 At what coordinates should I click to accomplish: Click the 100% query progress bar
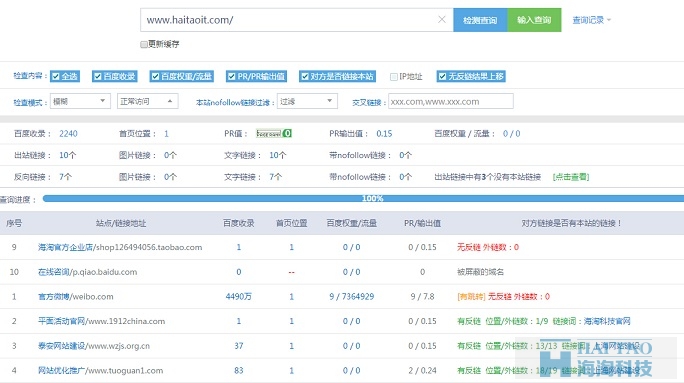tap(363, 198)
